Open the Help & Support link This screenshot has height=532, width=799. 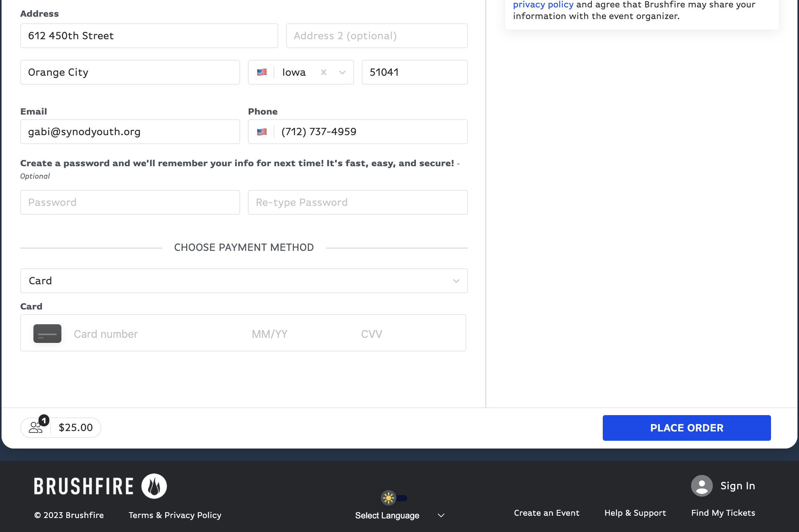click(635, 513)
